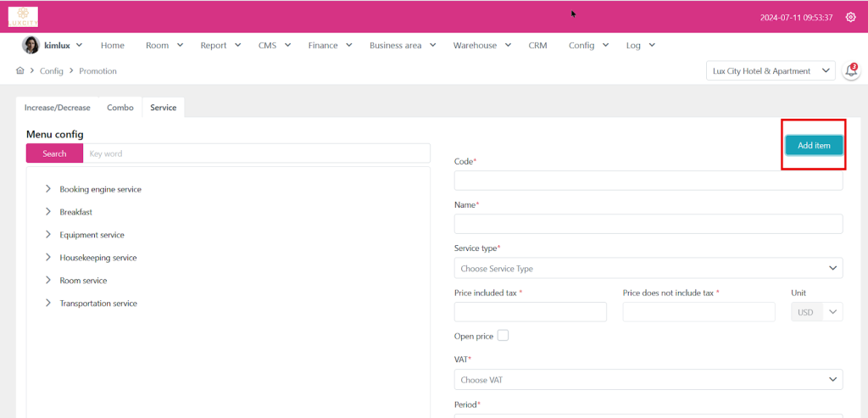Click the Code input field
This screenshot has width=868, height=418.
coord(648,181)
